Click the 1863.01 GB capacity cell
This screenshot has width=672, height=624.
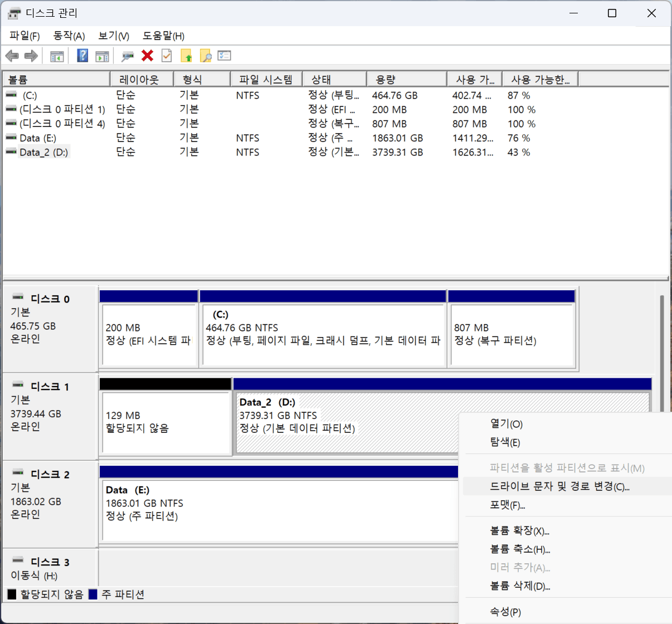(398, 138)
